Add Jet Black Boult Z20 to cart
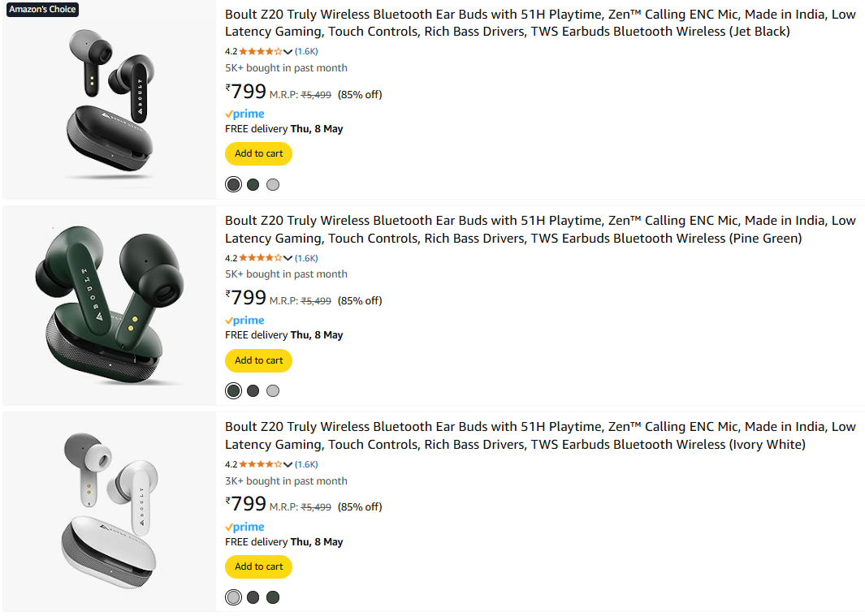Screen dimensions: 865x616 tap(258, 153)
